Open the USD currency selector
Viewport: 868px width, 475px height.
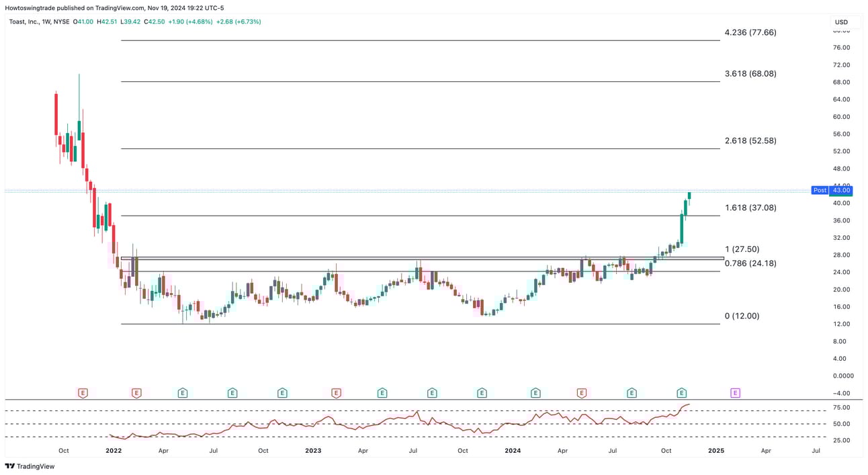[844, 22]
